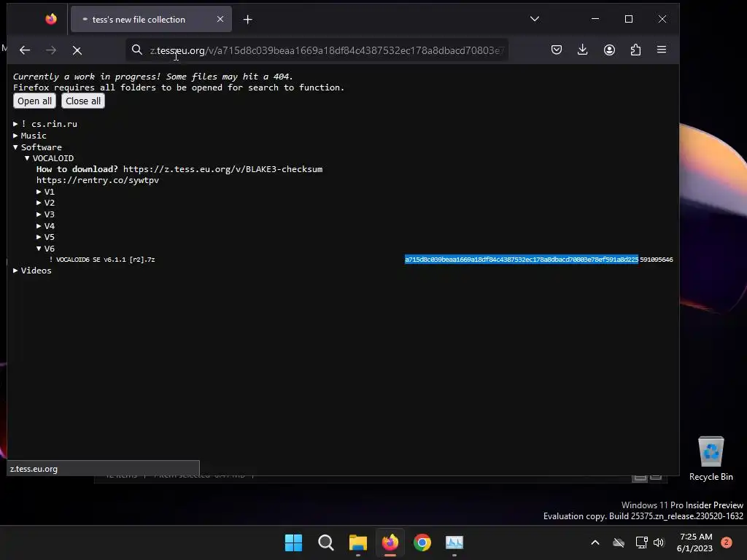Go back using the back arrow
747x560 pixels.
coord(25,50)
